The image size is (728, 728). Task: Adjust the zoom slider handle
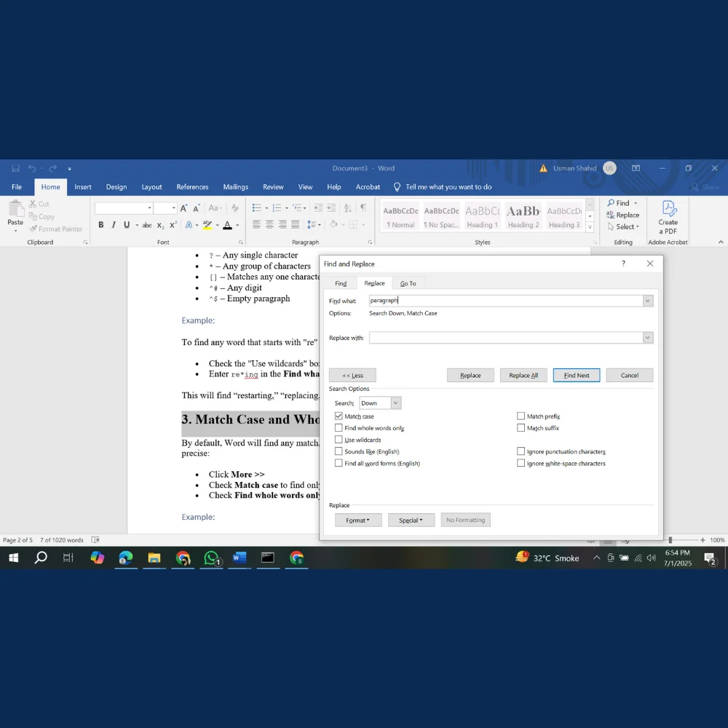(670, 540)
